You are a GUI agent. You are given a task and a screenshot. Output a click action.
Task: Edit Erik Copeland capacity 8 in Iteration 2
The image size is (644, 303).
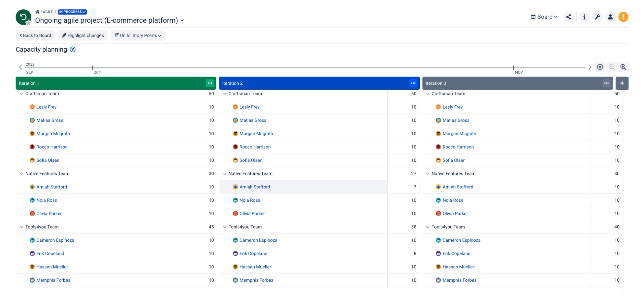[415, 253]
